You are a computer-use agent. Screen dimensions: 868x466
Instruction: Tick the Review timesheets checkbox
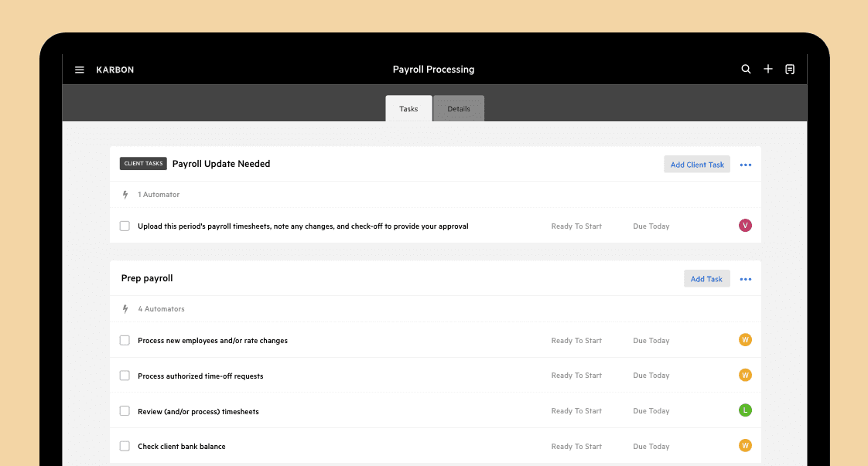[x=125, y=411]
